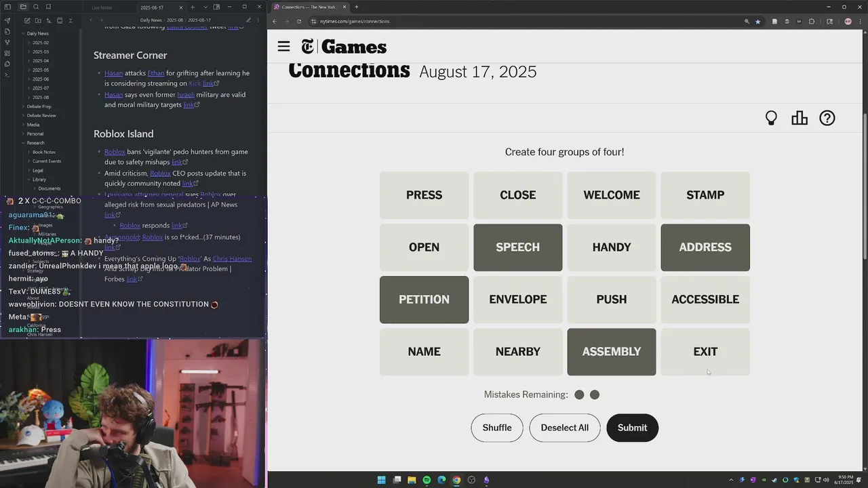This screenshot has width=868, height=488.
Task: Toggle Obsidian left sidebar icon
Action: coord(7,7)
